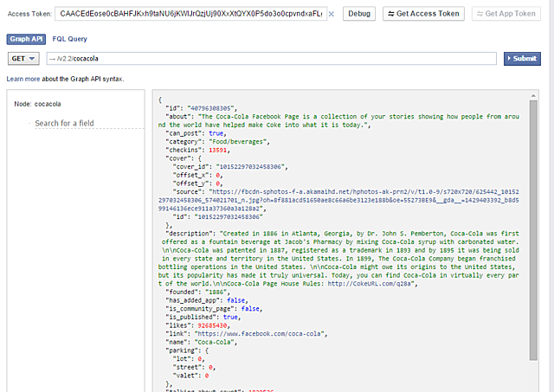Open the GET method dropdown

23,59
